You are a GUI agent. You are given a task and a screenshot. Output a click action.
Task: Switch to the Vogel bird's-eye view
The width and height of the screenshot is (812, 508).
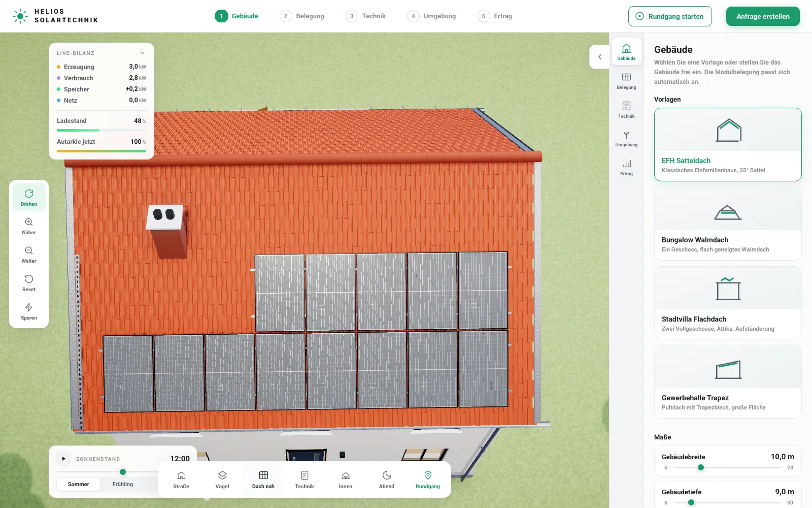pos(222,480)
